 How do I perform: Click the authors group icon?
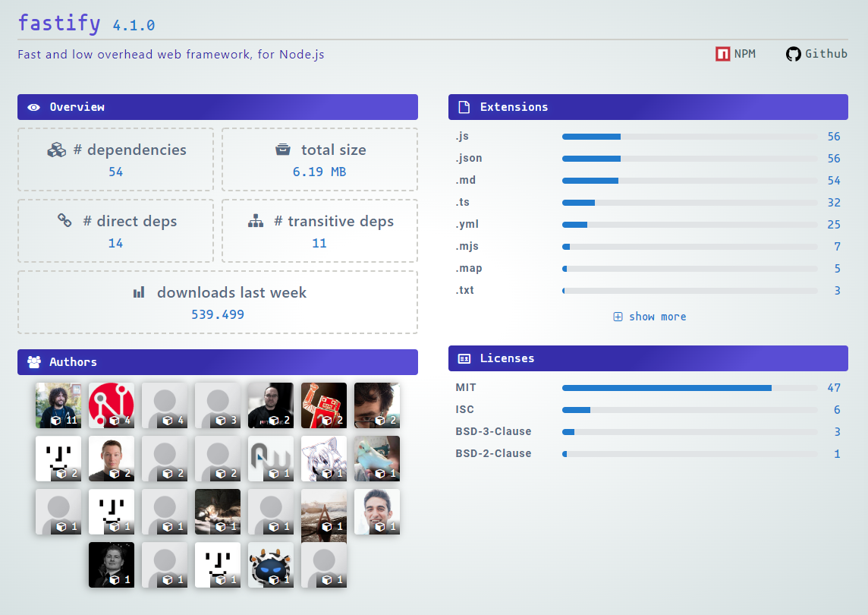33,362
